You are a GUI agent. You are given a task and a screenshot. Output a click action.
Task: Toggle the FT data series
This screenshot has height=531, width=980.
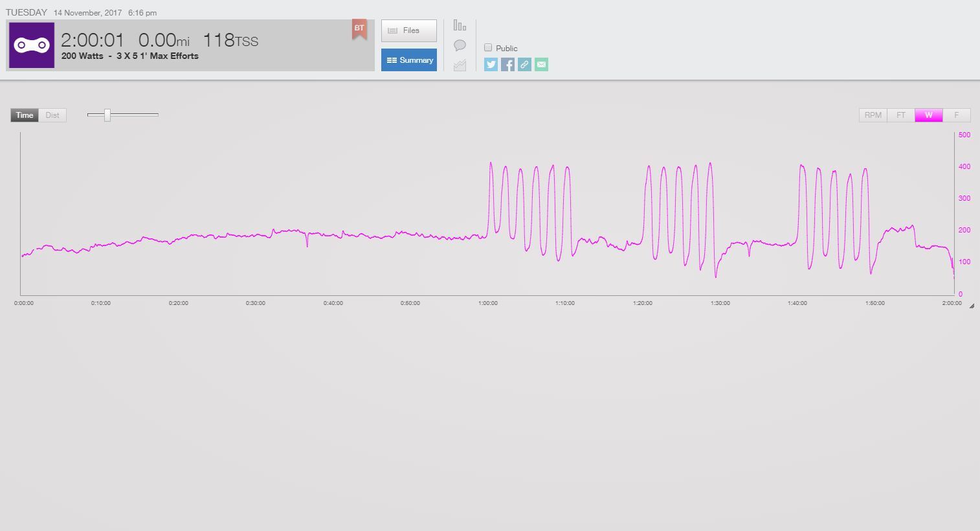900,115
